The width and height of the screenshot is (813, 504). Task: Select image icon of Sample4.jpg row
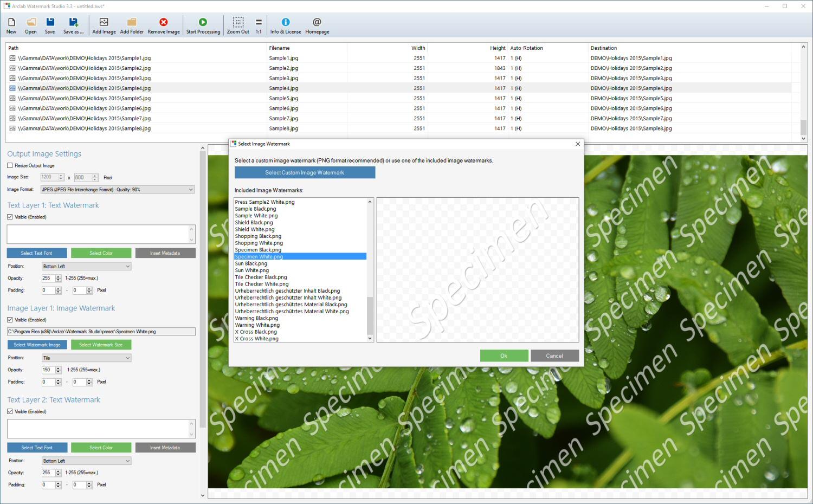pyautogui.click(x=12, y=88)
